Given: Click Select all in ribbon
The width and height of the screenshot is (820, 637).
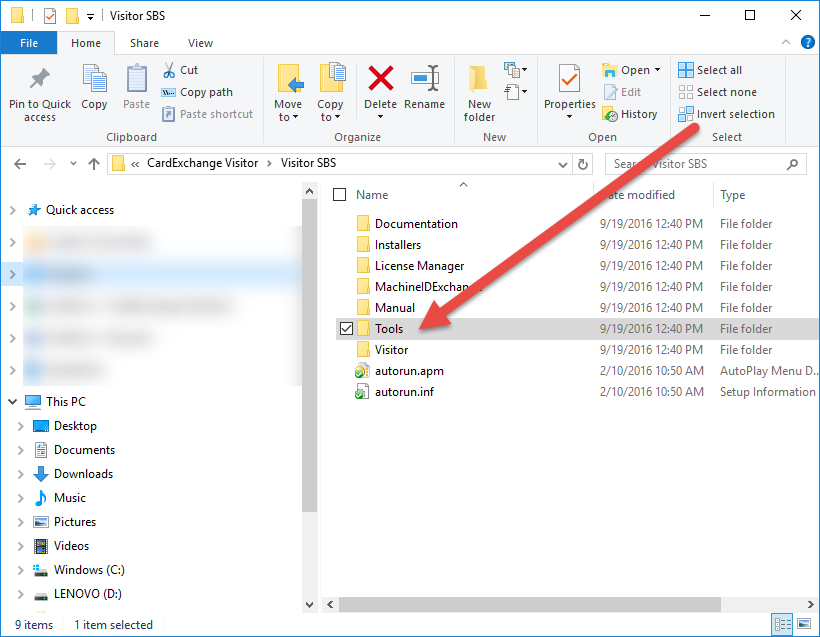Looking at the screenshot, I should click(x=710, y=70).
